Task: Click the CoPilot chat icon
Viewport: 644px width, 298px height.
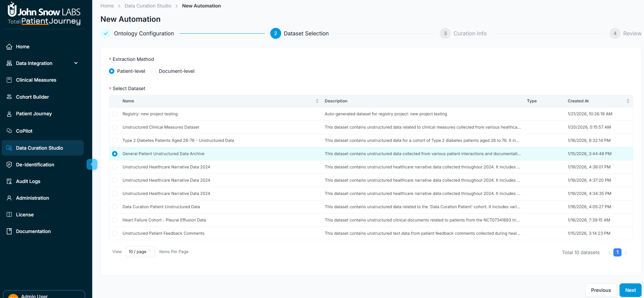Action: [9, 131]
